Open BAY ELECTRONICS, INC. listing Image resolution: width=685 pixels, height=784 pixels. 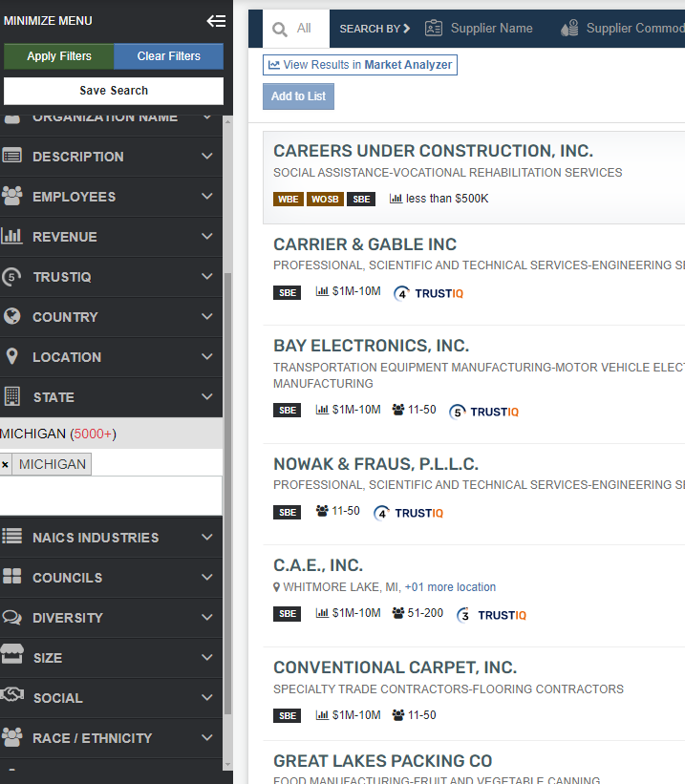point(371,346)
